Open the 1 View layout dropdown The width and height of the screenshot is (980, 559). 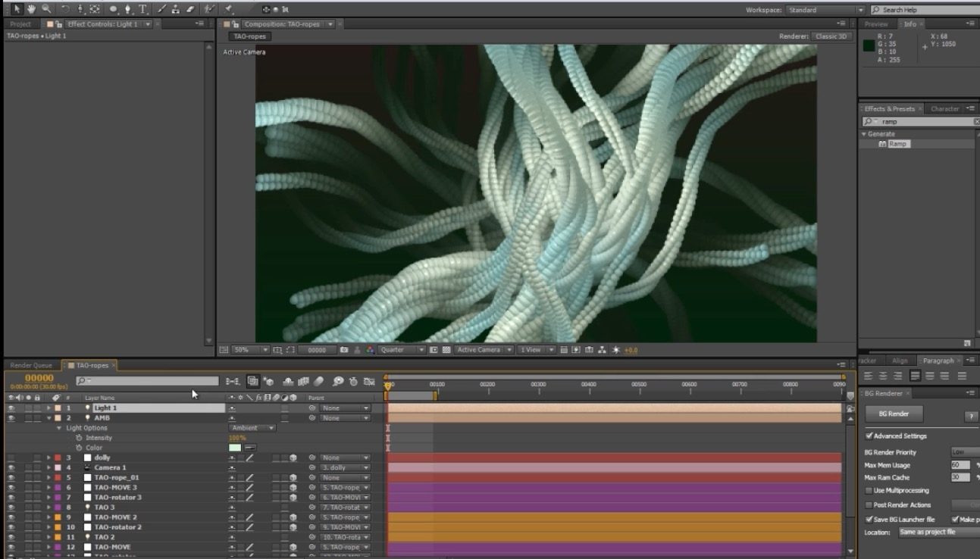click(536, 350)
